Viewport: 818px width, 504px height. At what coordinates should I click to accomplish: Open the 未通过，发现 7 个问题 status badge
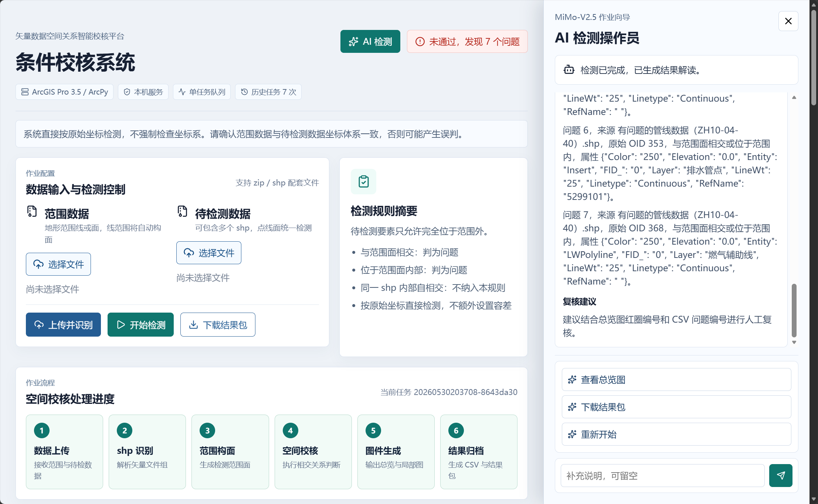click(x=467, y=41)
